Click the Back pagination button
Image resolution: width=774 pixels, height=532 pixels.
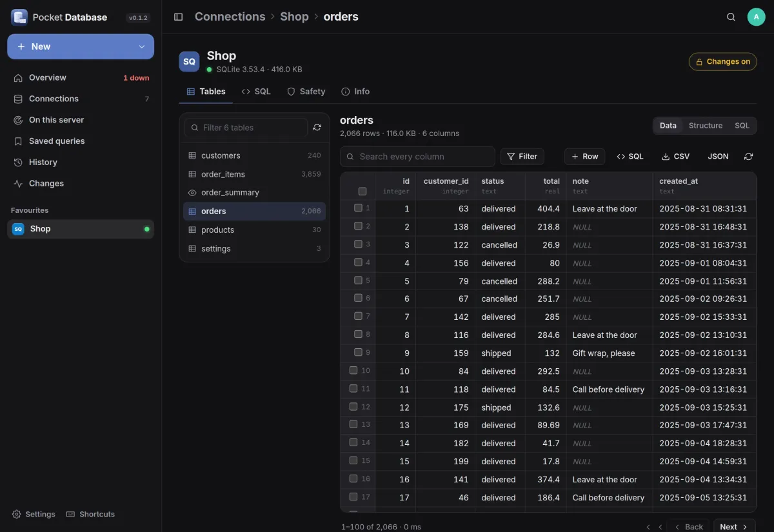tap(688, 527)
